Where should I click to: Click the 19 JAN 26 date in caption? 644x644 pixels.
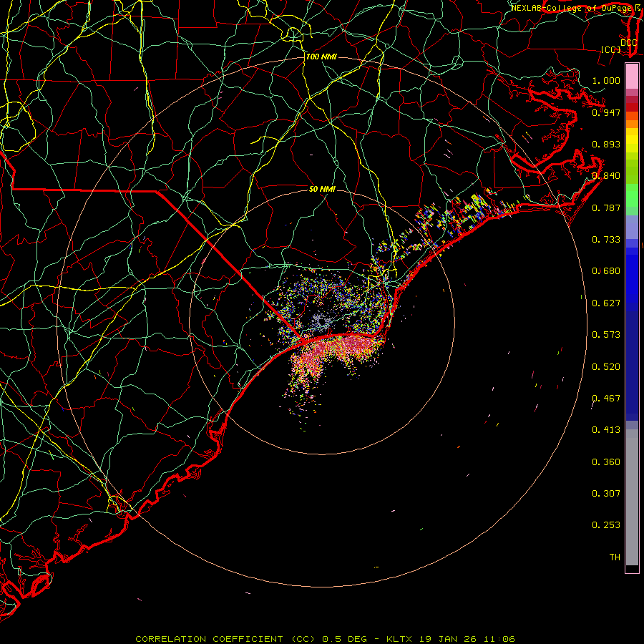coord(448,639)
